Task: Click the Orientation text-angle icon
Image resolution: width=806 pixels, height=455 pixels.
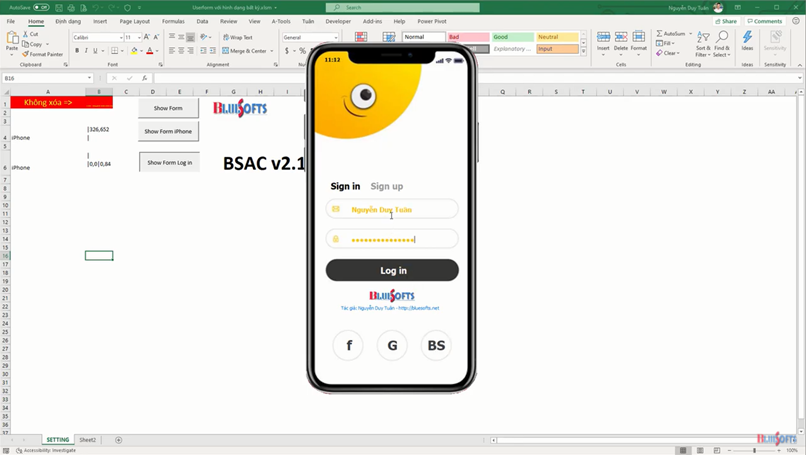Action: point(204,37)
